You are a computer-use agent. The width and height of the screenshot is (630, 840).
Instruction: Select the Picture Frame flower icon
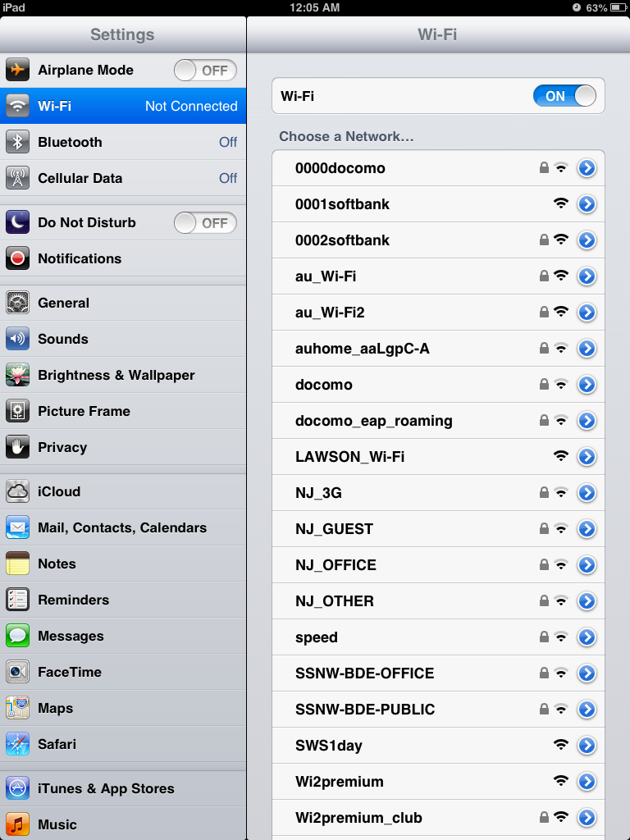(18, 411)
